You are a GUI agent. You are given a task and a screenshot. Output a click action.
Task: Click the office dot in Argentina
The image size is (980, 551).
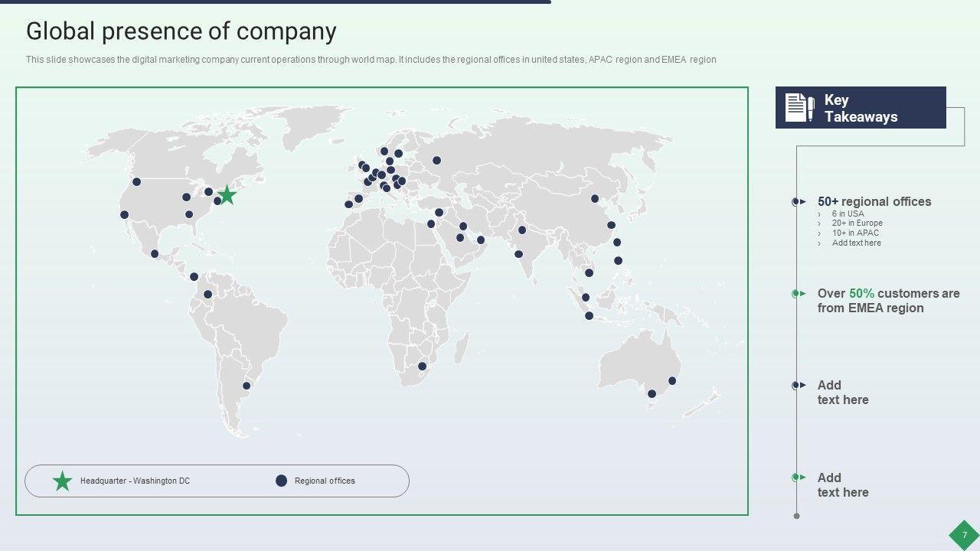tap(247, 386)
